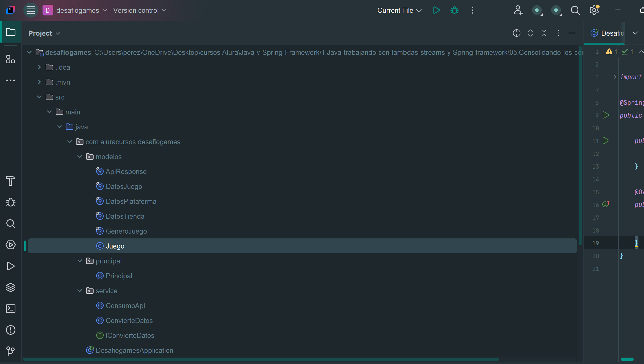Open the Structure tool window
The width and height of the screenshot is (644, 364).
(11, 59)
